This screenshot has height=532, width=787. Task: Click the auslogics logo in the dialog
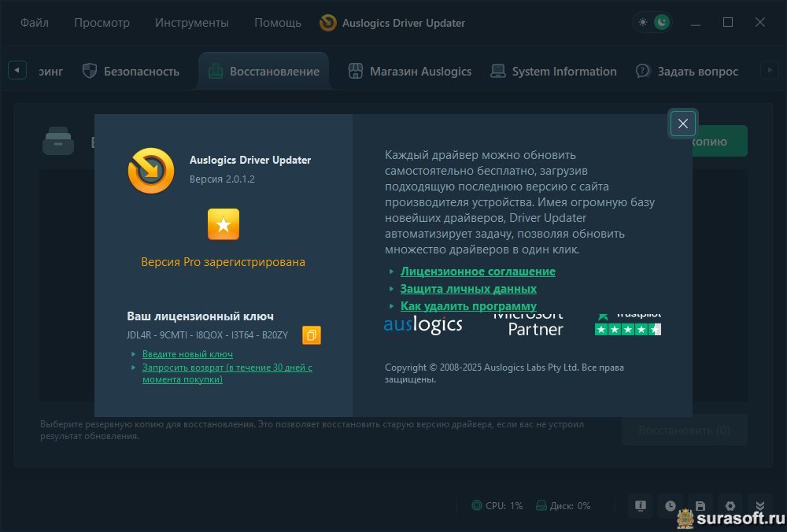coord(423,325)
